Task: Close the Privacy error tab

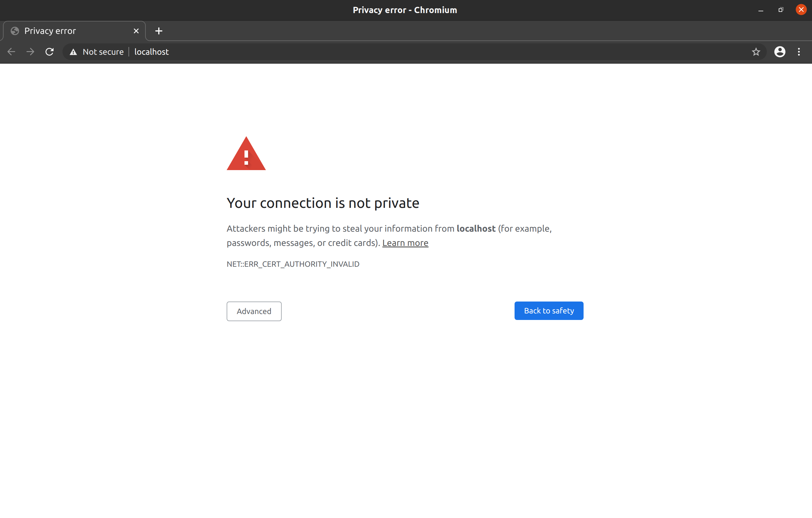Action: pos(136,31)
